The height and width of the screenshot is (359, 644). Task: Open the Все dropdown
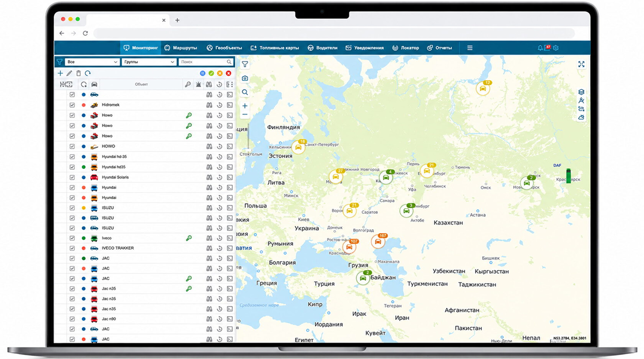point(92,62)
